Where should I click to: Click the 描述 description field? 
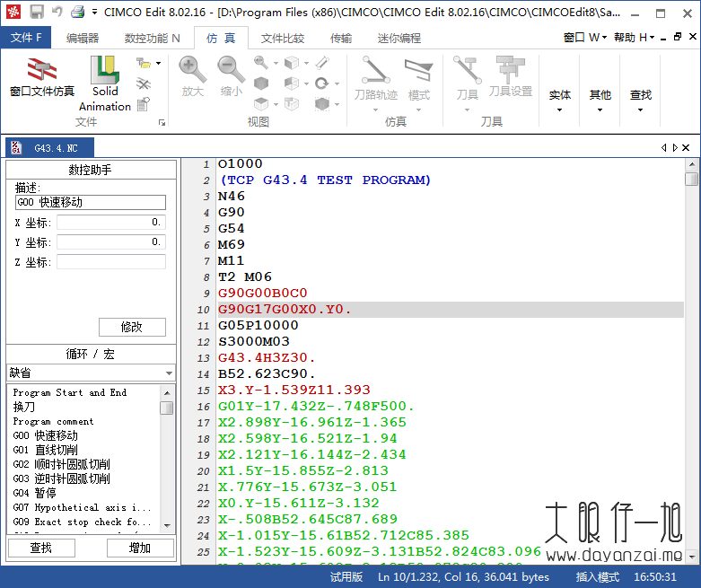[91, 202]
